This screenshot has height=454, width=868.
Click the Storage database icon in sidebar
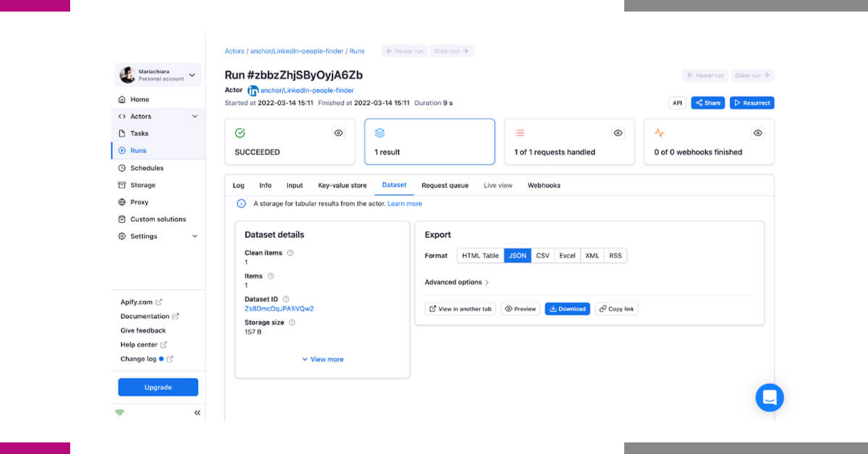[122, 185]
